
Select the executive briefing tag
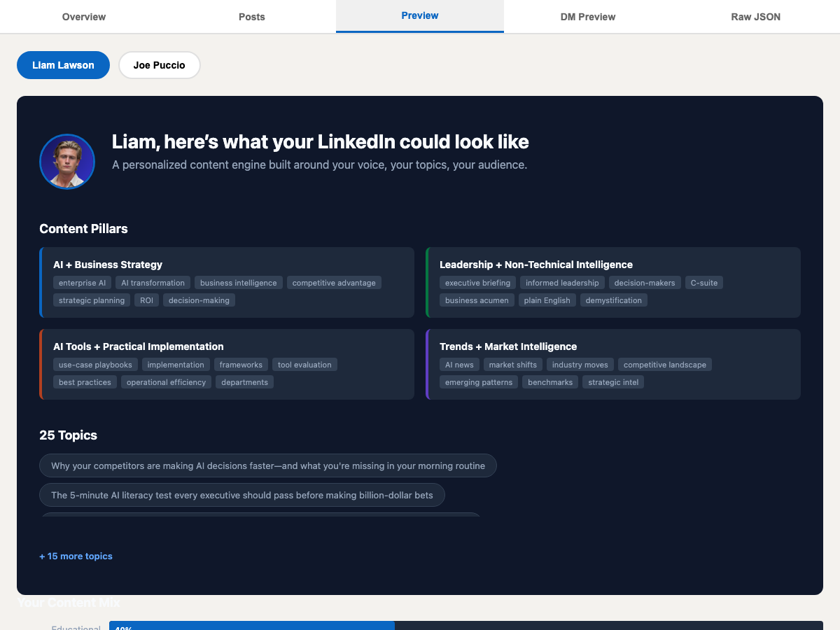pyautogui.click(x=477, y=282)
